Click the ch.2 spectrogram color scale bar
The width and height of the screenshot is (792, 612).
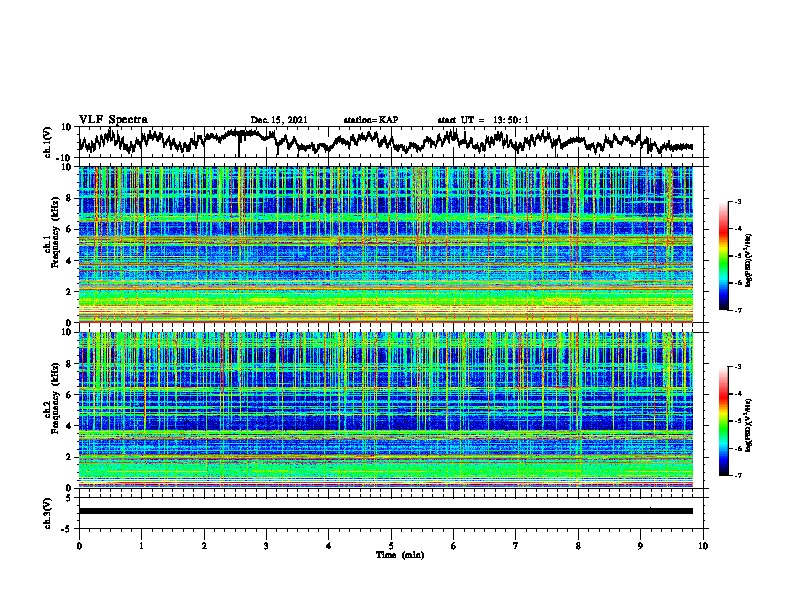click(x=723, y=421)
